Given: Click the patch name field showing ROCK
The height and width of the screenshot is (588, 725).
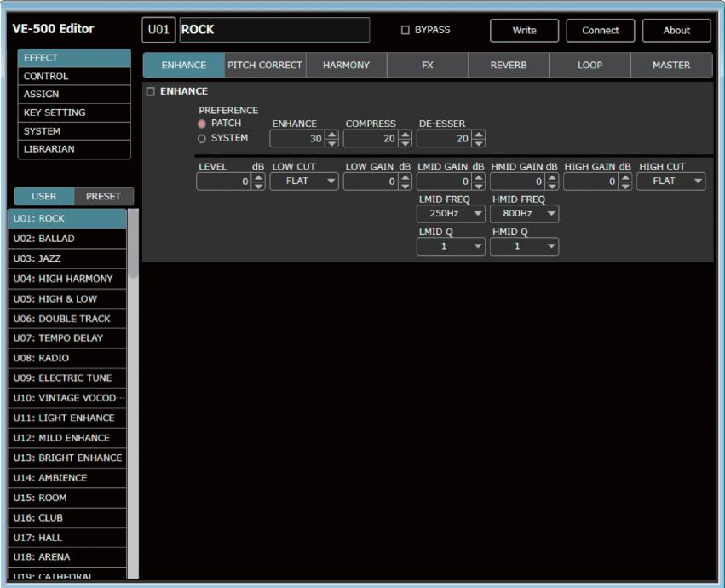Looking at the screenshot, I should [274, 30].
